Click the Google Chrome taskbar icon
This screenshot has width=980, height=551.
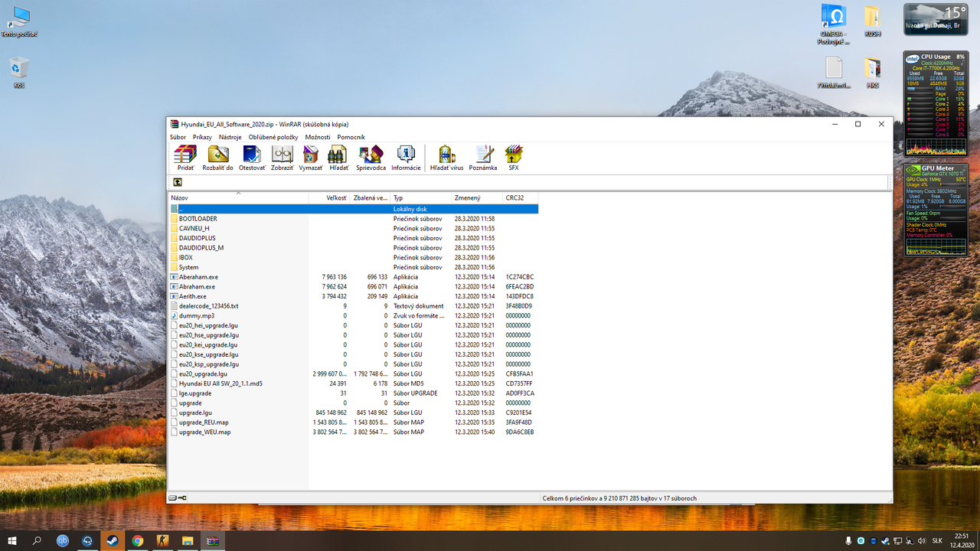click(137, 540)
